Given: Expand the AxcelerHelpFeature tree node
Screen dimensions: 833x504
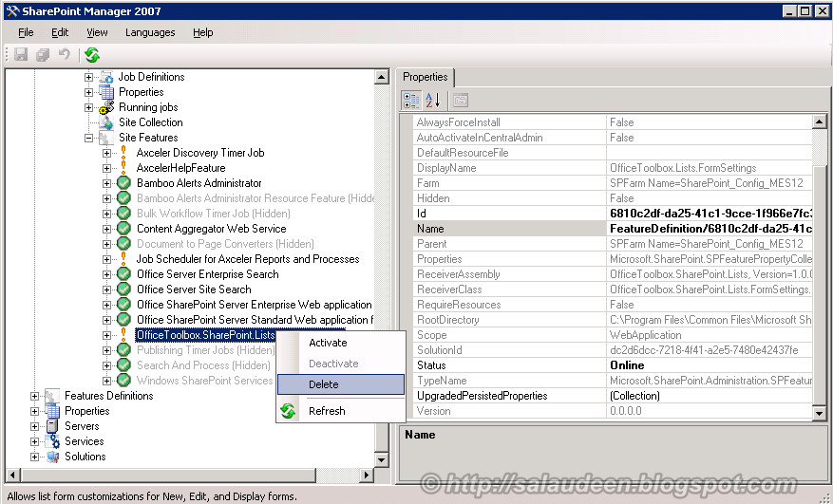Looking at the screenshot, I should point(106,168).
